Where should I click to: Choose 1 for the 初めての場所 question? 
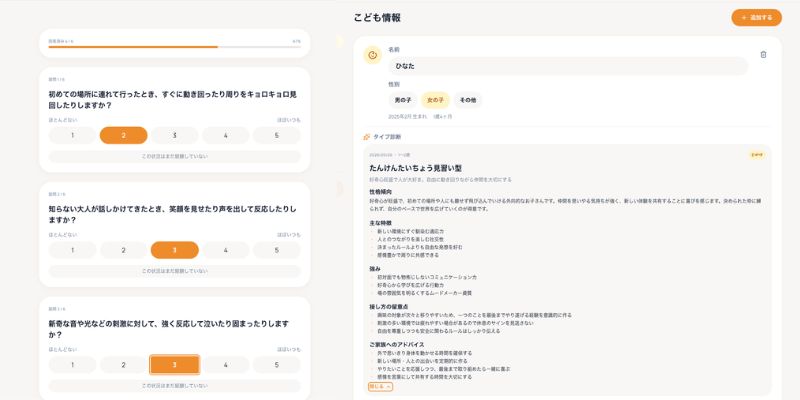pos(72,135)
